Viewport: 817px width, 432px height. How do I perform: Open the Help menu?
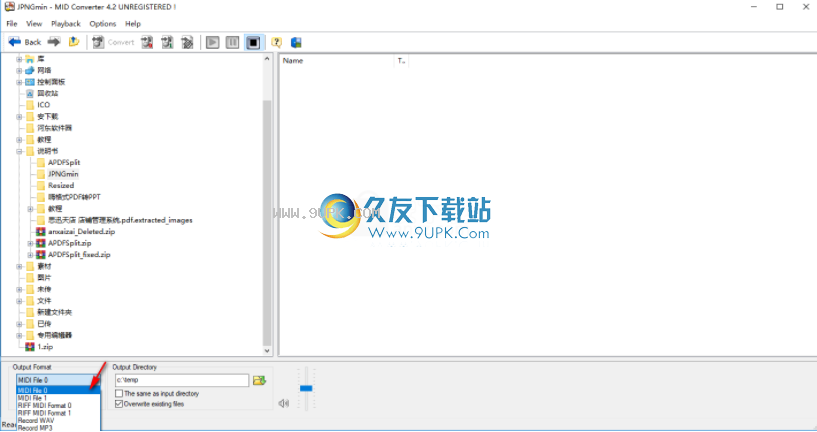point(133,23)
